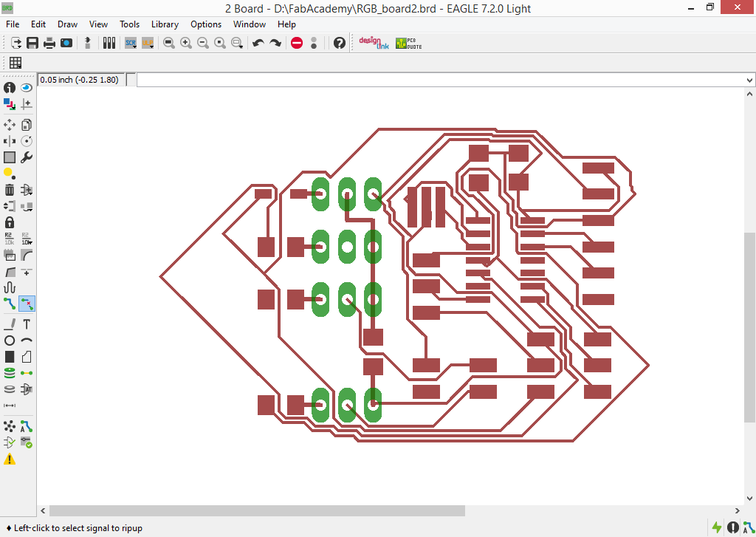Open the Use library books icon
756x537 pixels.
pos(109,43)
